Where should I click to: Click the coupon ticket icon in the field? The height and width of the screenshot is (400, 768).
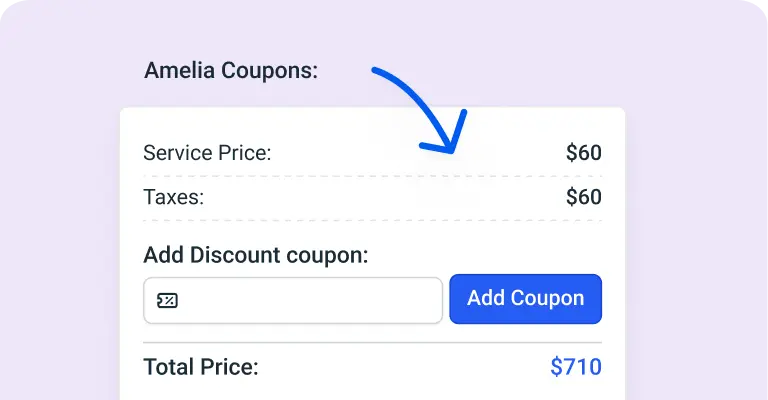167,300
